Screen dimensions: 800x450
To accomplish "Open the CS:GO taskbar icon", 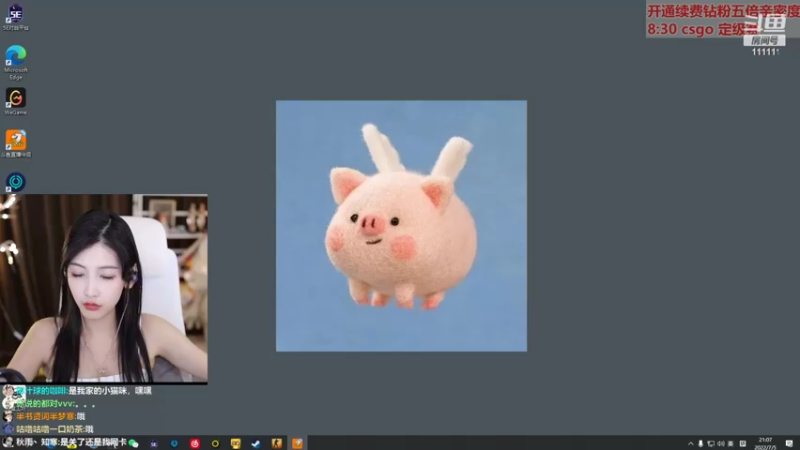I will pos(277,443).
